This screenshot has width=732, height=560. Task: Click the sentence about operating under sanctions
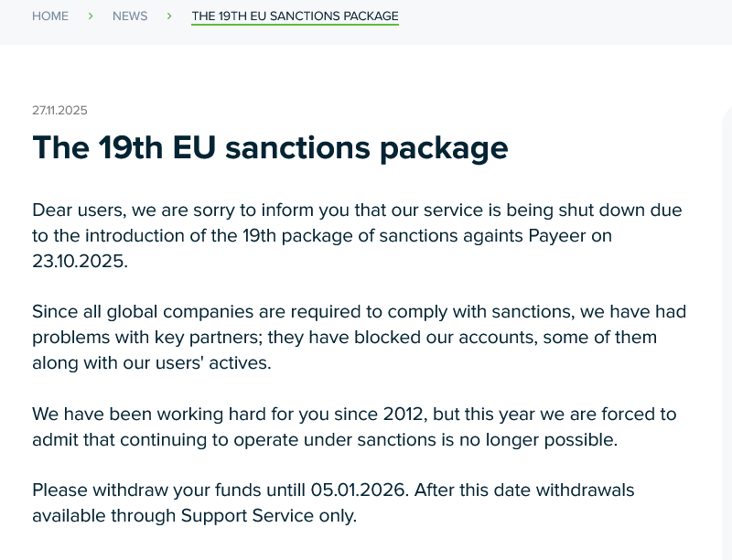pyautogui.click(x=325, y=439)
